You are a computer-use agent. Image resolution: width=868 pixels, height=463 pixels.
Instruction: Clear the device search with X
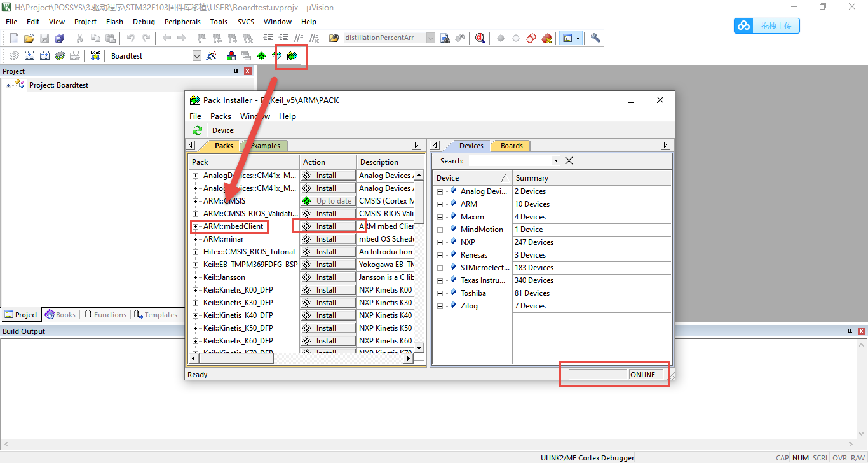(x=569, y=161)
